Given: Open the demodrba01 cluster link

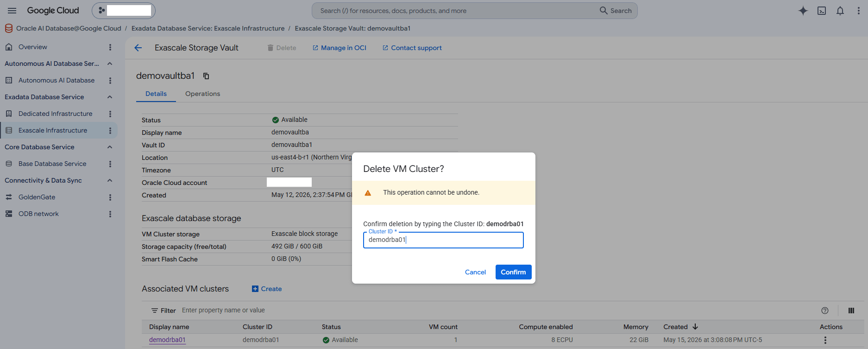Looking at the screenshot, I should point(167,340).
